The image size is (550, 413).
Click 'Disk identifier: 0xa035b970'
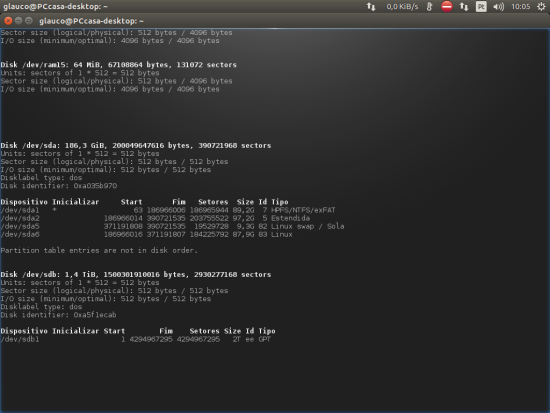click(x=59, y=186)
